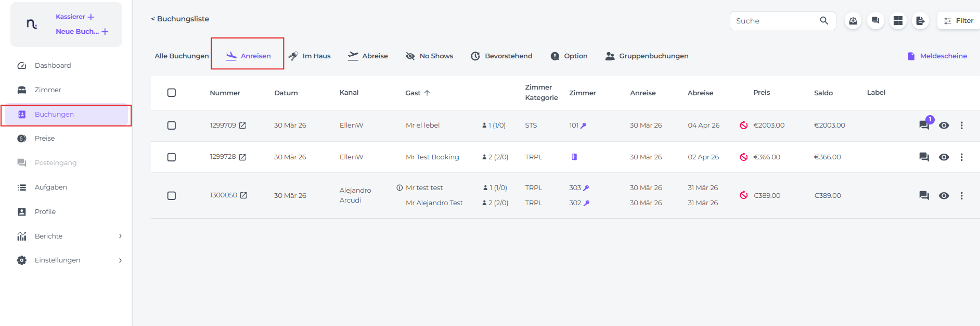Open the grid view icon
The width and height of the screenshot is (980, 326).
898,21
